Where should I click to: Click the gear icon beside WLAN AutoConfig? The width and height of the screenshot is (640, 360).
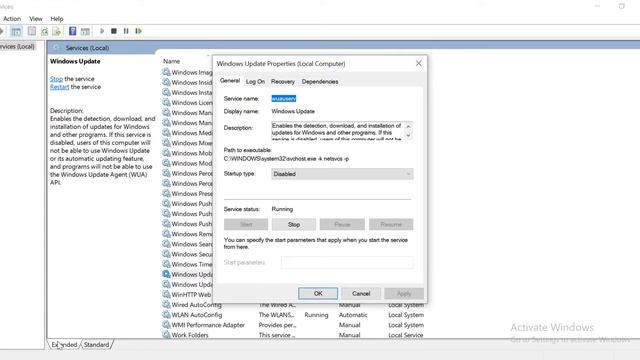[166, 315]
